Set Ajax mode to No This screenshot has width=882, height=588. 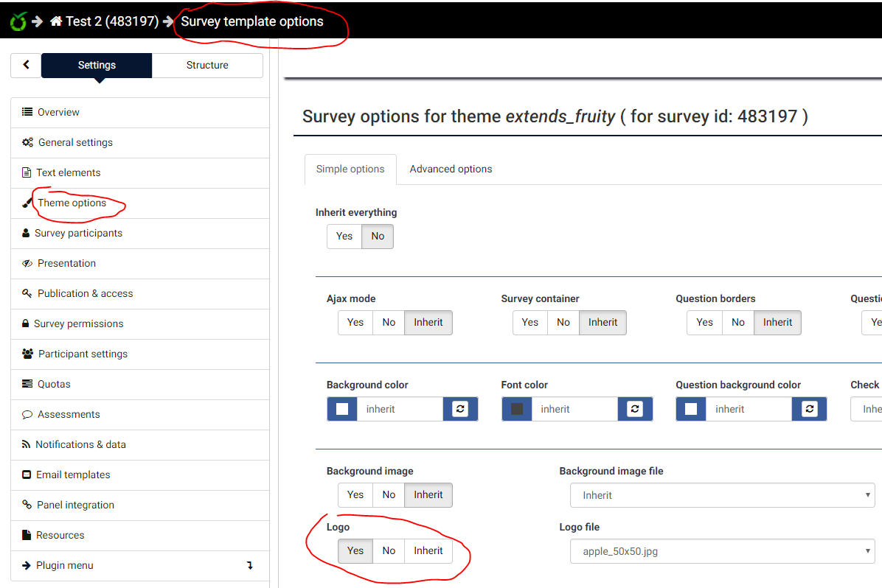pos(389,322)
